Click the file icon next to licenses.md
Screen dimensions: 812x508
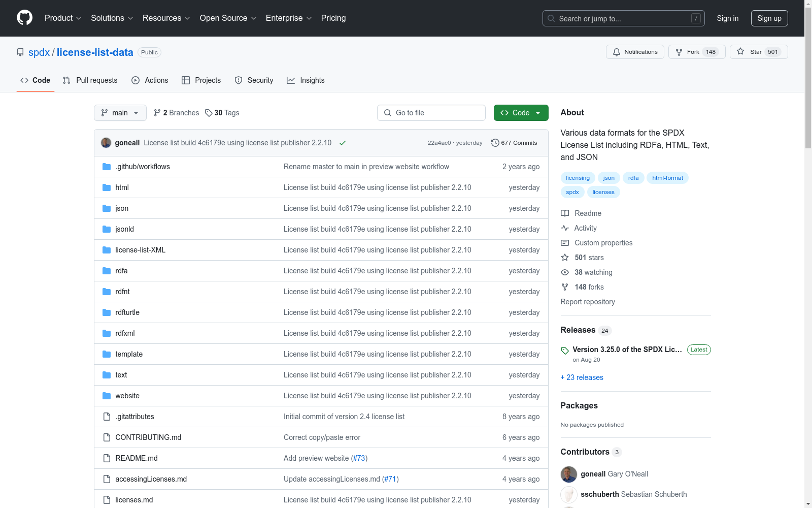pos(107,500)
